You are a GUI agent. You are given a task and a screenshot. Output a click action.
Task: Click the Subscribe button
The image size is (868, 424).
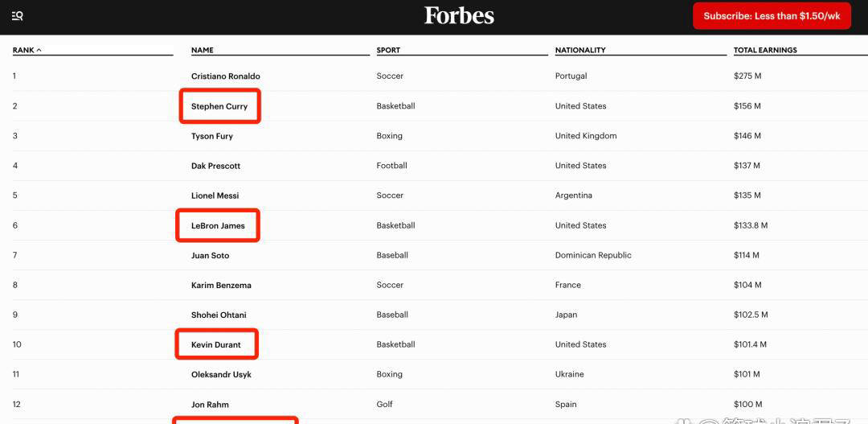tap(772, 16)
